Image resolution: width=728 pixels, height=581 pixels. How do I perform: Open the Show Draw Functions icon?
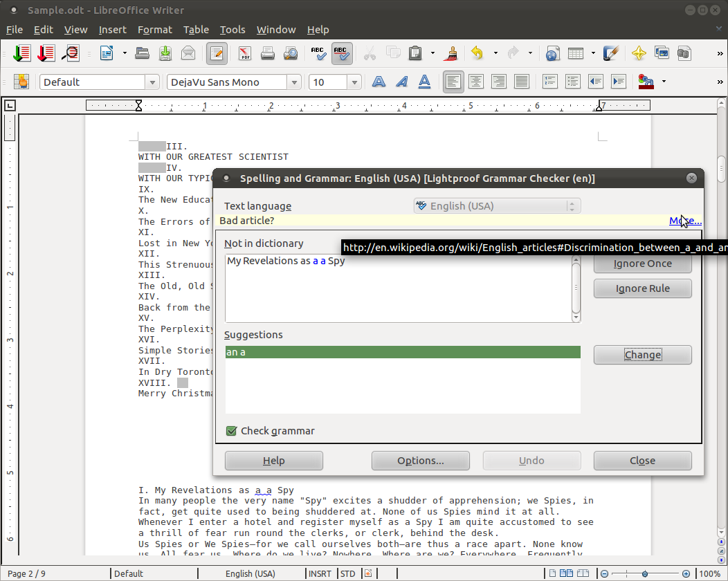pos(611,53)
